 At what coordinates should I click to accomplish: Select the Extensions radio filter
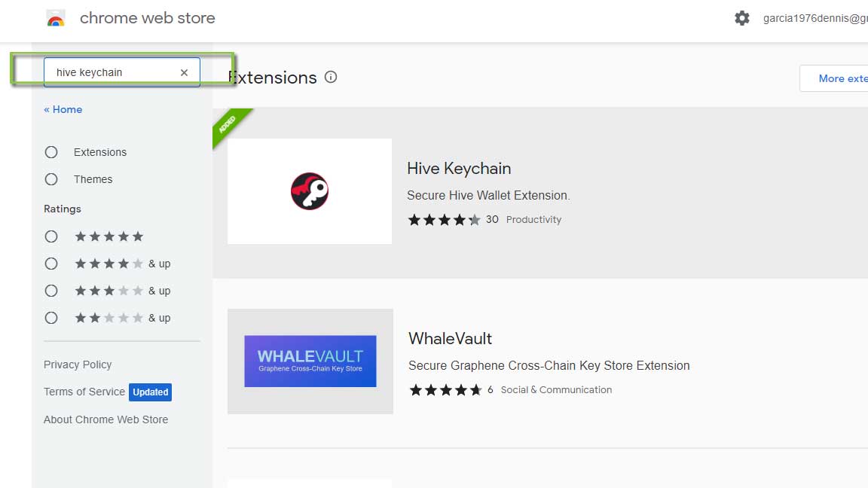coord(51,152)
